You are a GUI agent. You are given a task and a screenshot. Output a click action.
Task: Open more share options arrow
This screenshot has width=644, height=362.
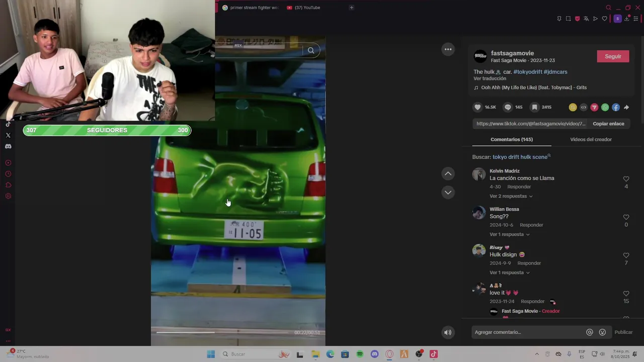tap(626, 107)
